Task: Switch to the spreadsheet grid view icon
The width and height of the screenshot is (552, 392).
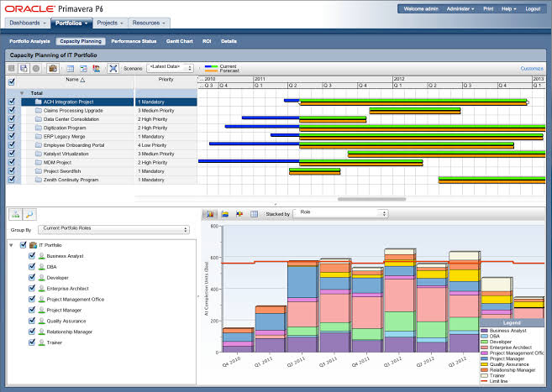Action: (x=255, y=214)
